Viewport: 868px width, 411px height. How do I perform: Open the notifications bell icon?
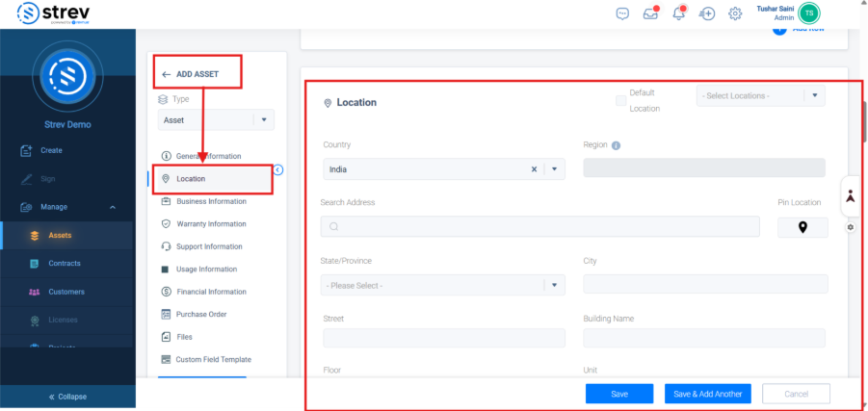click(x=678, y=13)
